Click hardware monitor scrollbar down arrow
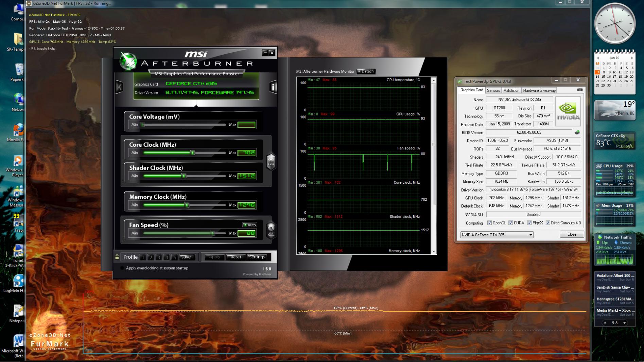This screenshot has height=362, width=644. coord(434,252)
